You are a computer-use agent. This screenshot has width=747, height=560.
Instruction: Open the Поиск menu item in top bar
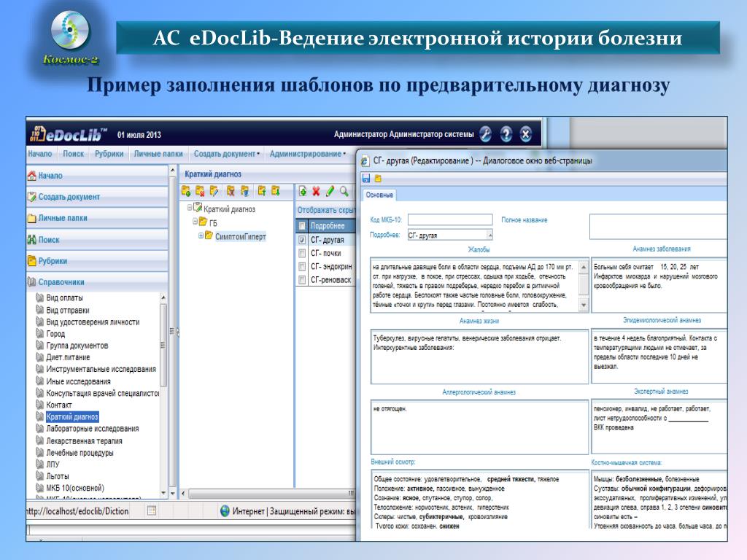(x=74, y=154)
